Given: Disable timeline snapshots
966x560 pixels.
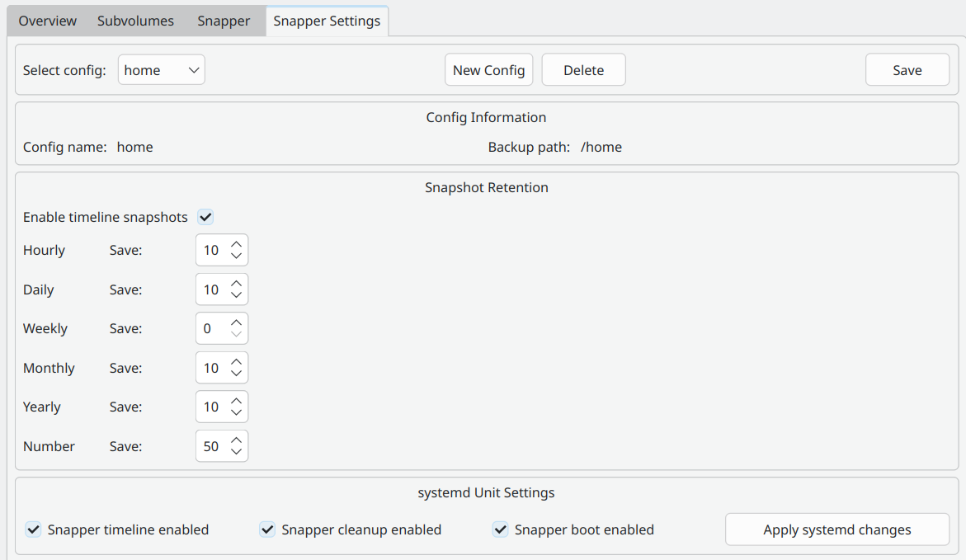Looking at the screenshot, I should [x=205, y=217].
